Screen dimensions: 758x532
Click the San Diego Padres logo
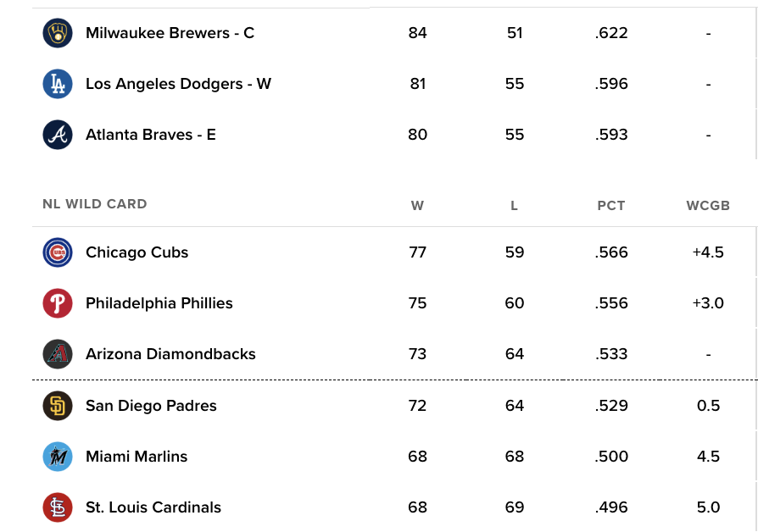pyautogui.click(x=58, y=406)
